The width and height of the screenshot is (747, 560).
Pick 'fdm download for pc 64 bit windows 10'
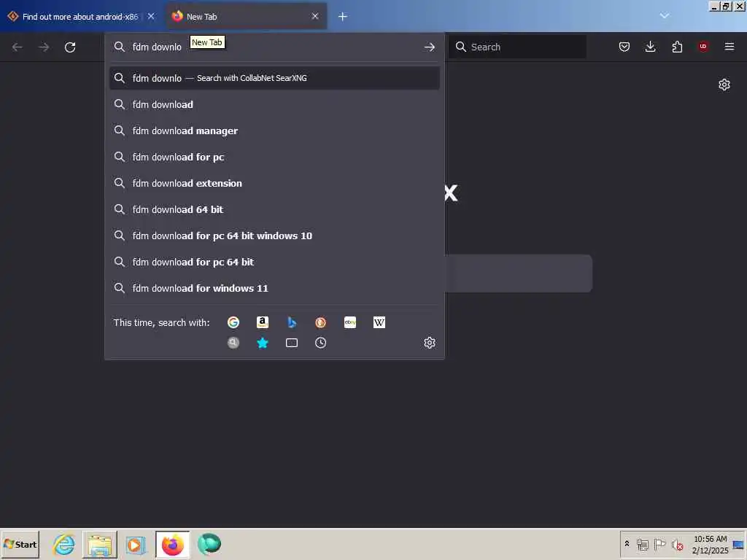(274, 236)
